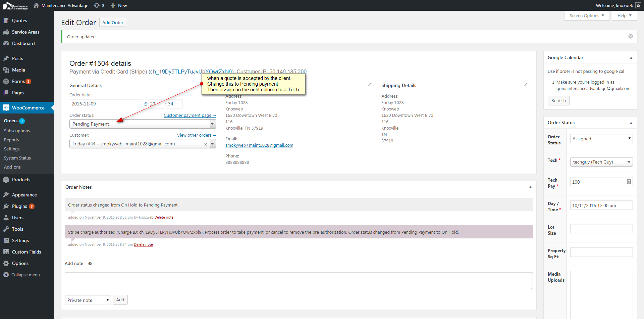Collapse the Order Status panel
Image resolution: width=644 pixels, height=319 pixels.
coord(631,123)
